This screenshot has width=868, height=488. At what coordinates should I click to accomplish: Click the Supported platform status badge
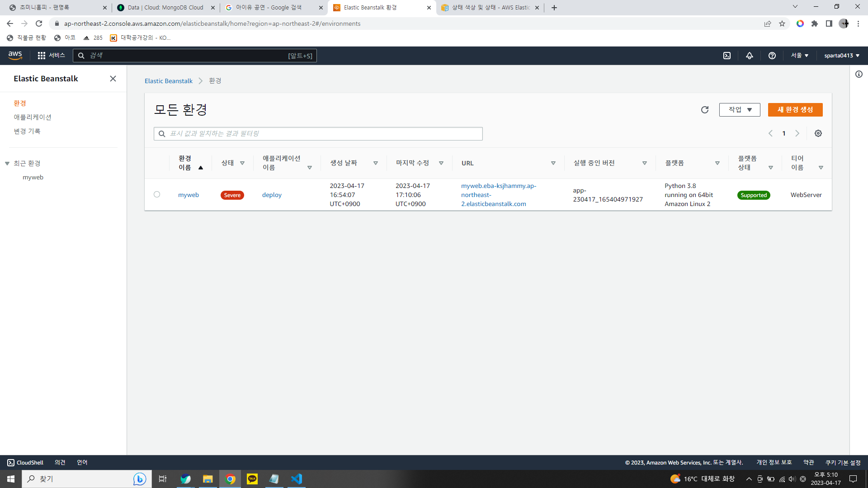pos(754,195)
